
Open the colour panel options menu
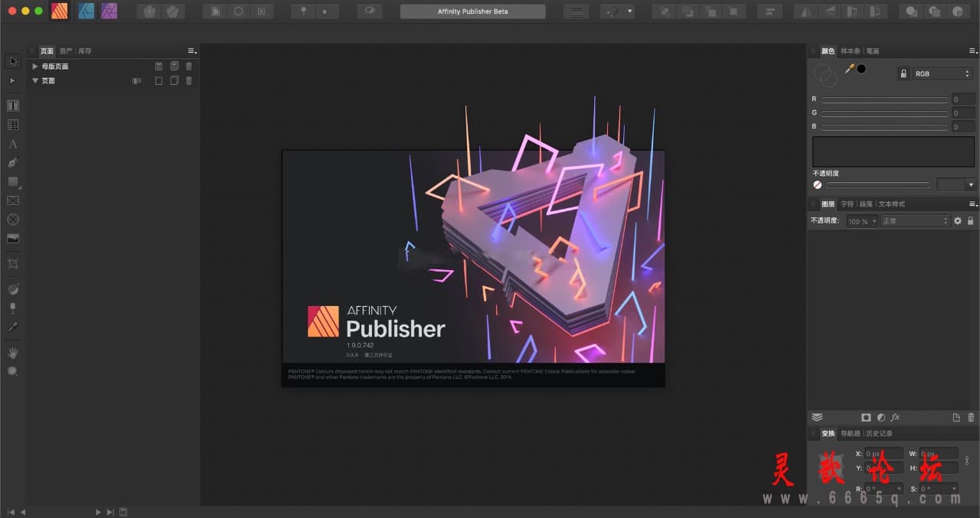click(973, 51)
